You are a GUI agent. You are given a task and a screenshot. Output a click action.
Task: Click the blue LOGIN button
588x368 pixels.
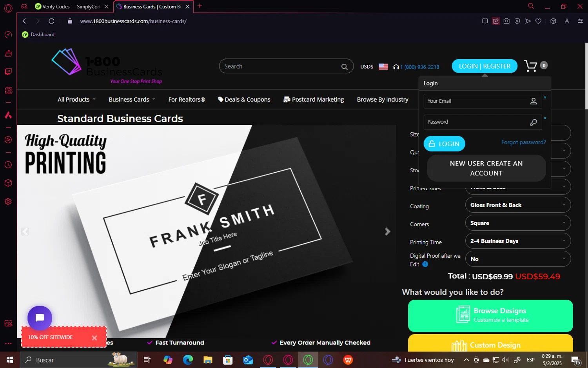444,144
